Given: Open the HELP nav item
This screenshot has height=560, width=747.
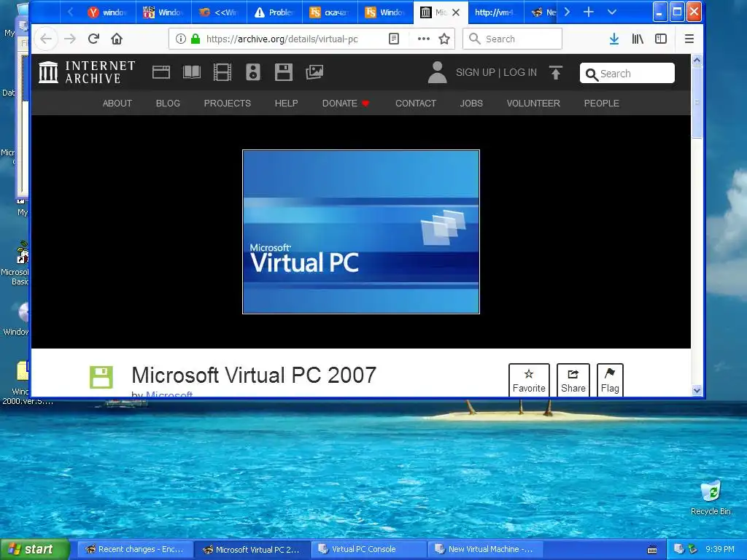Looking at the screenshot, I should (x=286, y=104).
